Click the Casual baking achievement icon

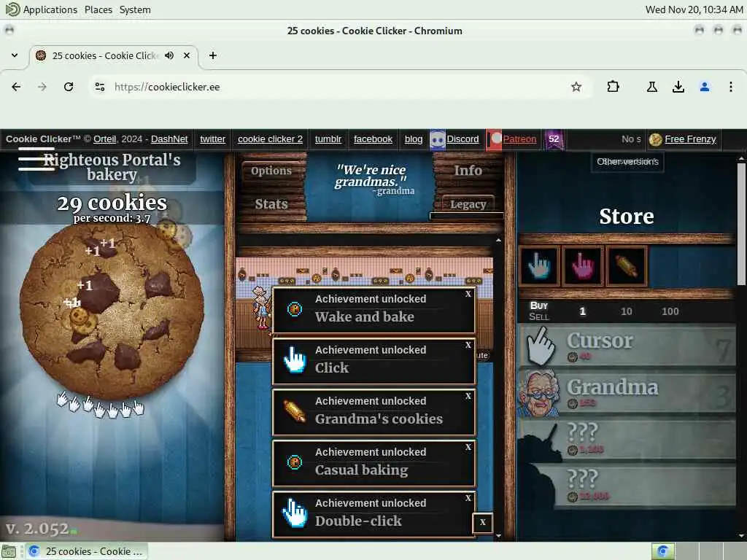[295, 462]
